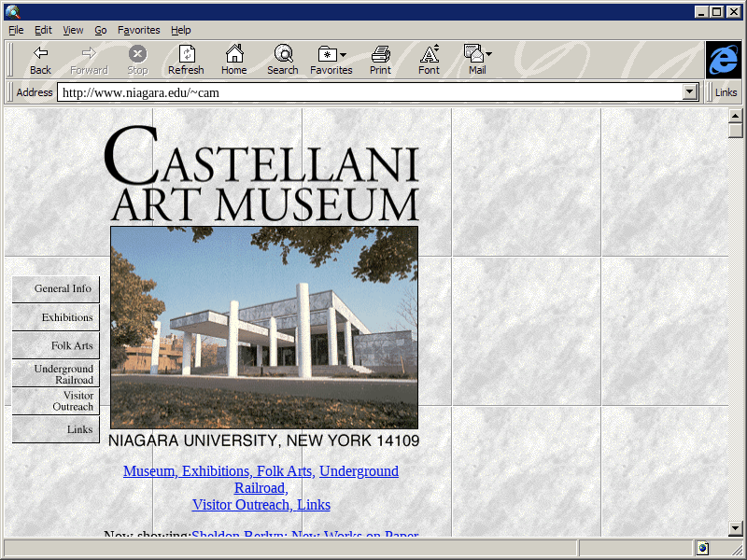Open the Go menu

coord(100,30)
